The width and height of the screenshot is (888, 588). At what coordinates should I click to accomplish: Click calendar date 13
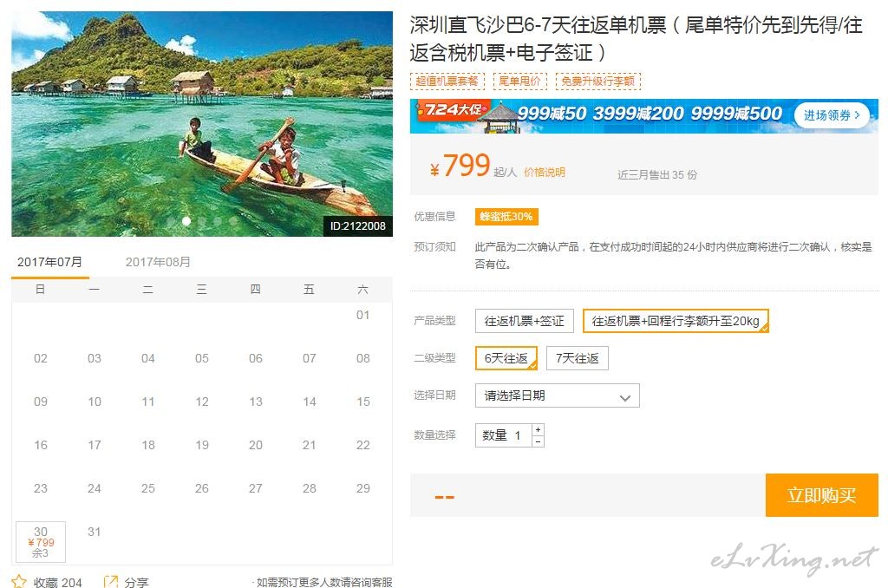256,402
